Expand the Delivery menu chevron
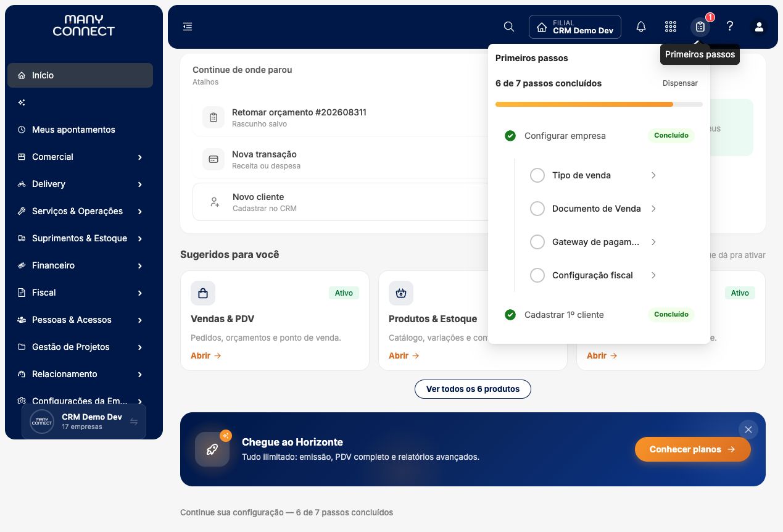 pos(140,185)
